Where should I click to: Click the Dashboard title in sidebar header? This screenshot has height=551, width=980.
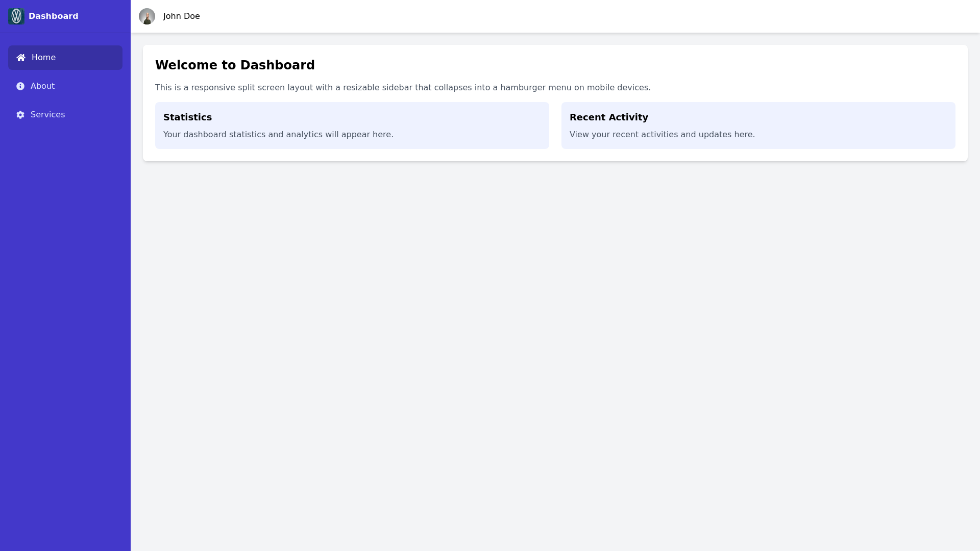[53, 16]
